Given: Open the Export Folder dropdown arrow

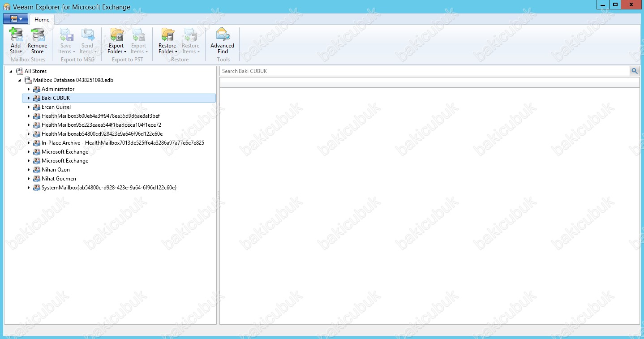Looking at the screenshot, I should [125, 52].
